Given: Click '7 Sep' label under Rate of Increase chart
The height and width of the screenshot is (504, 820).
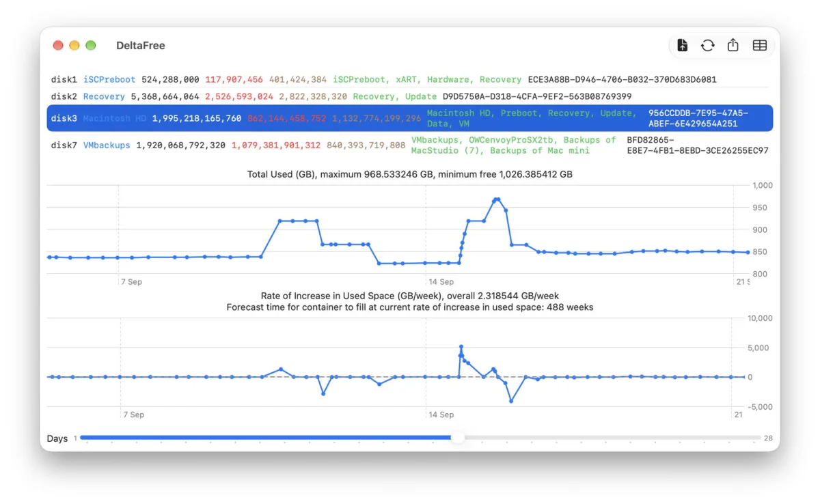Looking at the screenshot, I should 133,414.
